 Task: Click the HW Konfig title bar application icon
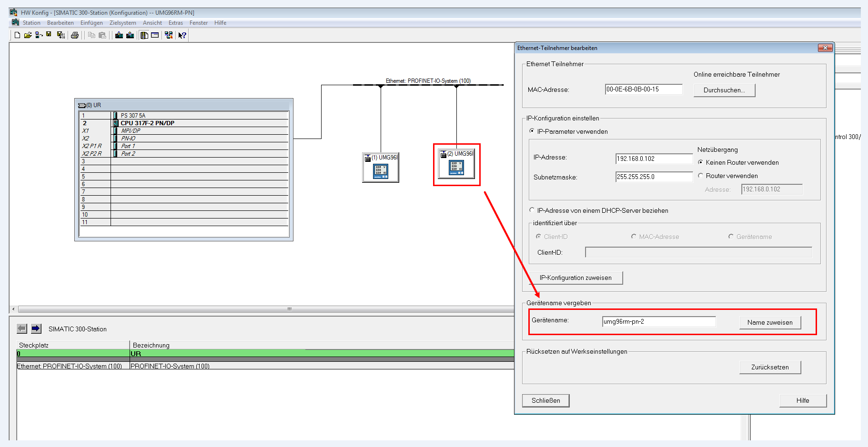tap(13, 12)
